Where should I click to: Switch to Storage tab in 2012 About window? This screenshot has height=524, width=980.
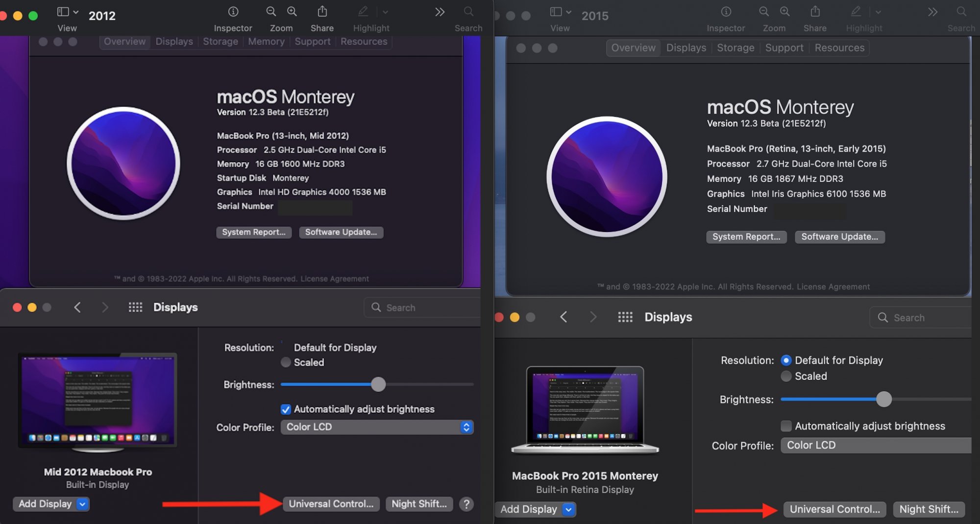[220, 42]
